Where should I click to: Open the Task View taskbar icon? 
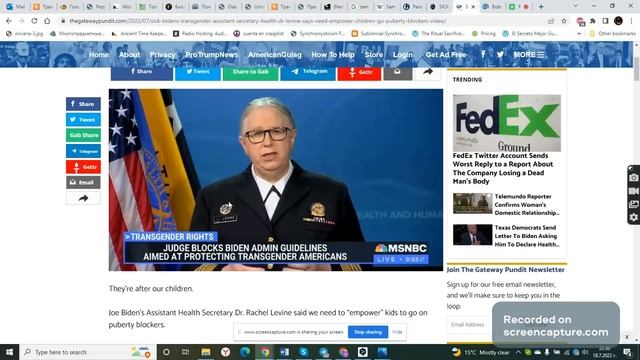tap(185, 352)
